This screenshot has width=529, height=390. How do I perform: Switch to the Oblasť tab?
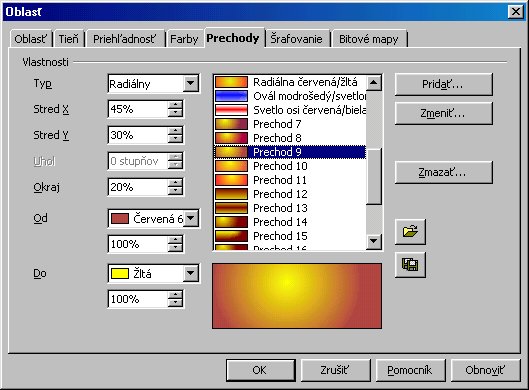click(30, 39)
